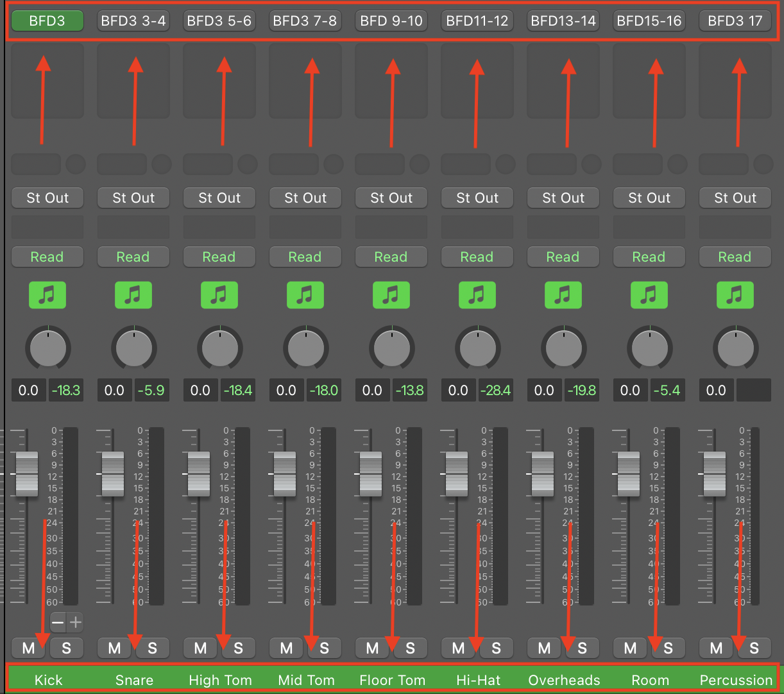
Task: Solo the Snare channel
Action: coord(153,648)
